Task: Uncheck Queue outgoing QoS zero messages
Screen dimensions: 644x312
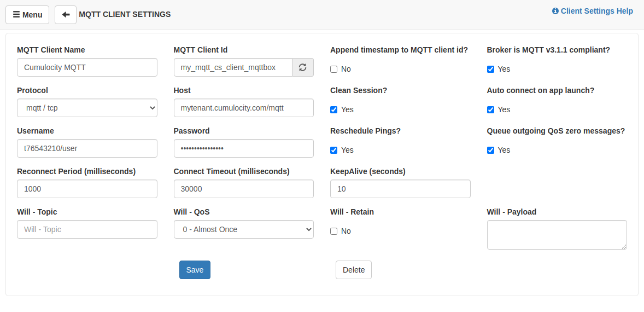Action: [x=490, y=151]
